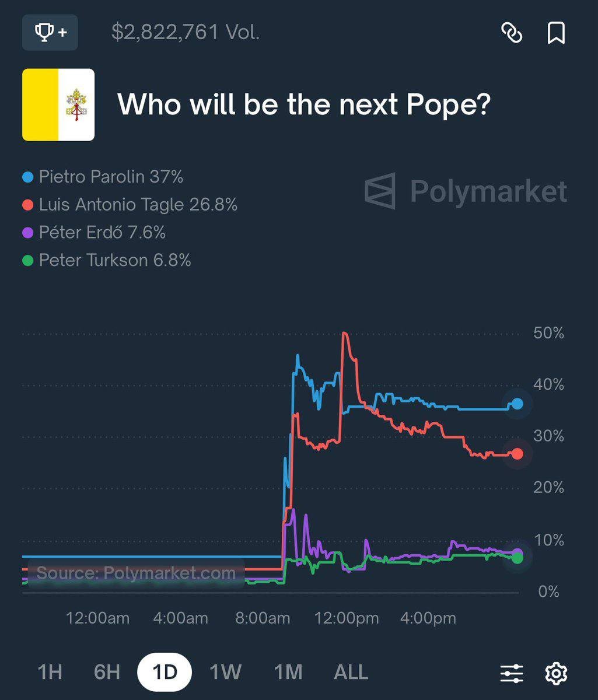Switch chart to 1W range

pyautogui.click(x=225, y=672)
